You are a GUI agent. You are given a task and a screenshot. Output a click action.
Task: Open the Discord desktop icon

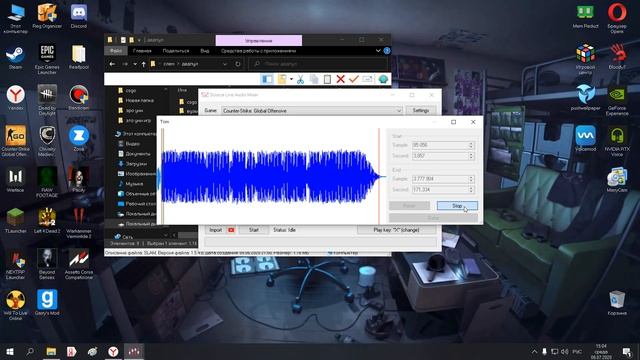coord(78,16)
